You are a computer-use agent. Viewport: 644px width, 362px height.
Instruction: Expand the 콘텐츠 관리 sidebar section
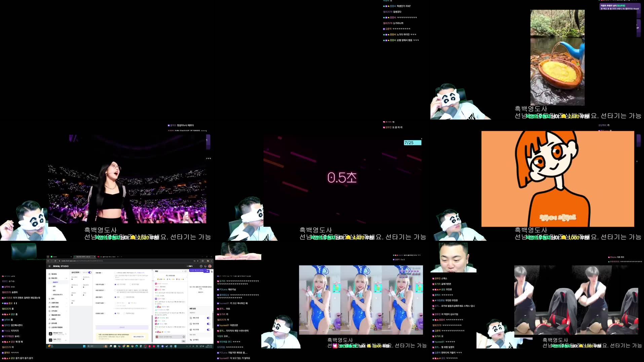55,307
